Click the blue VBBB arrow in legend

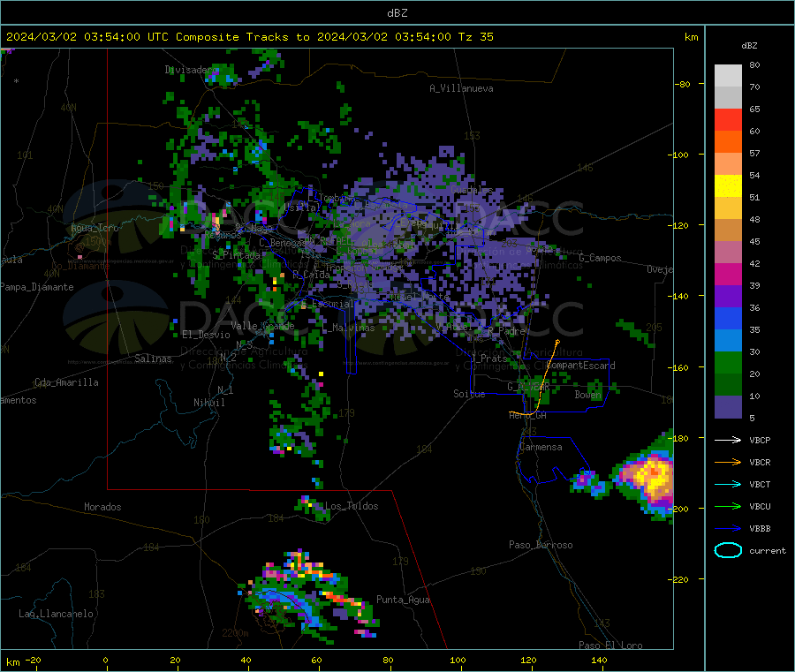pos(728,528)
